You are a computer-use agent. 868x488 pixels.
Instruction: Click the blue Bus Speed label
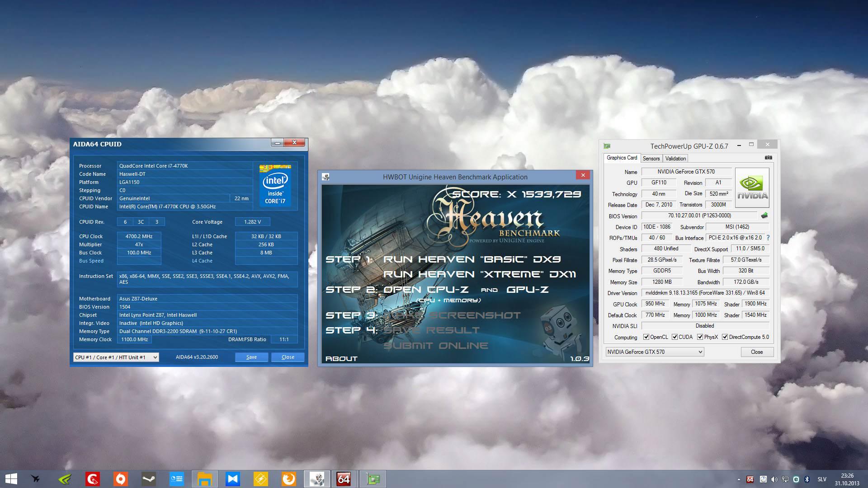coord(91,261)
